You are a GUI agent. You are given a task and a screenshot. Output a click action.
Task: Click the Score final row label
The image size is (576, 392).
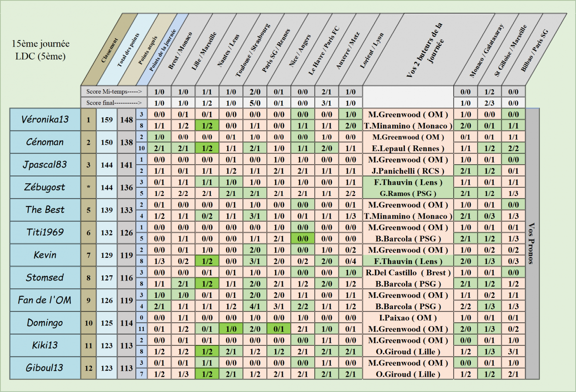point(114,103)
